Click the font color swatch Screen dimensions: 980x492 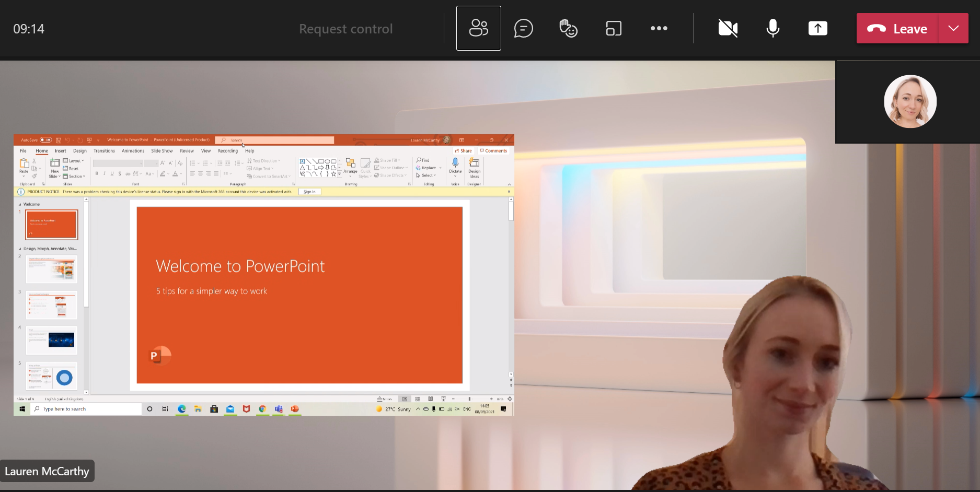pos(176,173)
